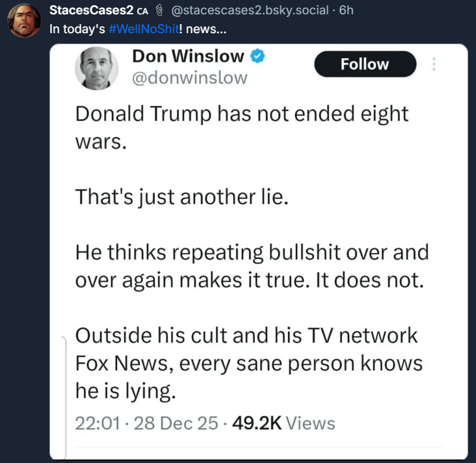Image resolution: width=476 pixels, height=463 pixels.
Task: Click the blue verified checkmark badge
Action: tap(258, 57)
